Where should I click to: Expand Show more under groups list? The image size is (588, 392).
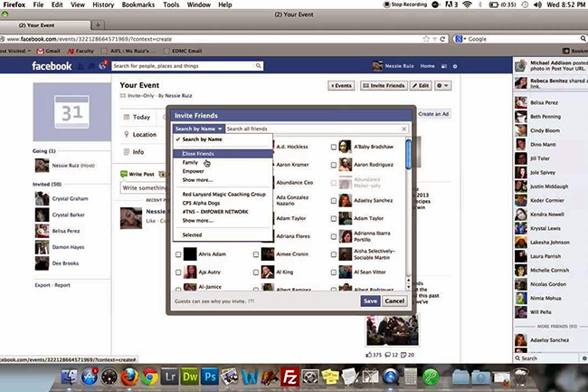pyautogui.click(x=197, y=221)
